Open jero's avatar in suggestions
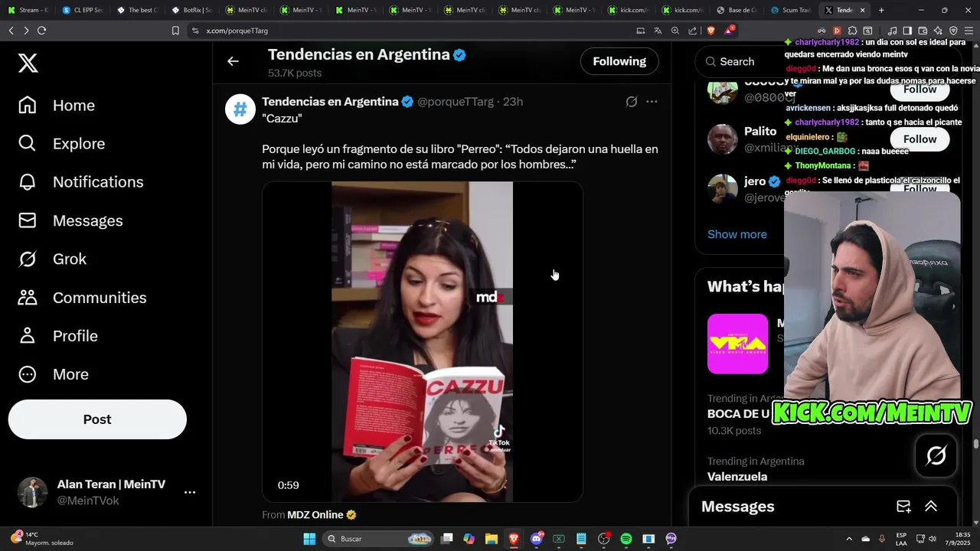This screenshot has height=551, width=980. click(722, 189)
